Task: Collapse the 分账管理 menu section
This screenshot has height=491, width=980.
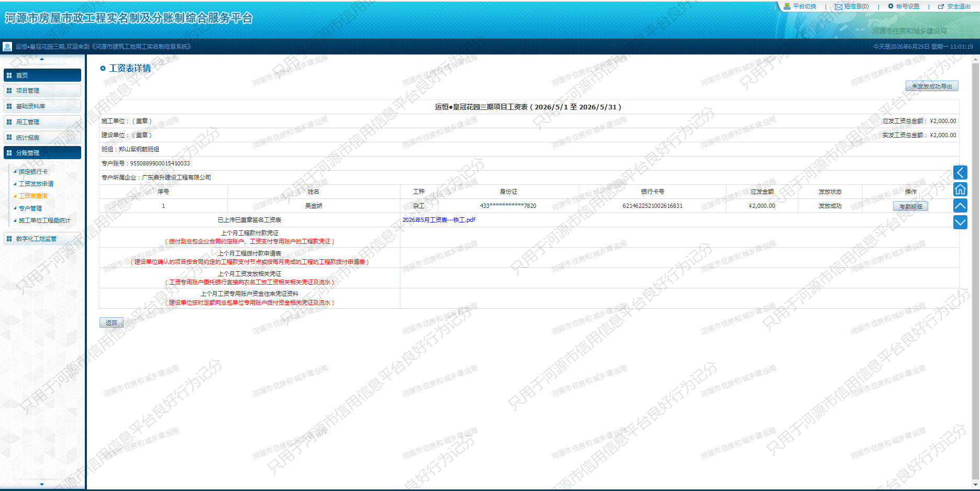Action: click(42, 153)
